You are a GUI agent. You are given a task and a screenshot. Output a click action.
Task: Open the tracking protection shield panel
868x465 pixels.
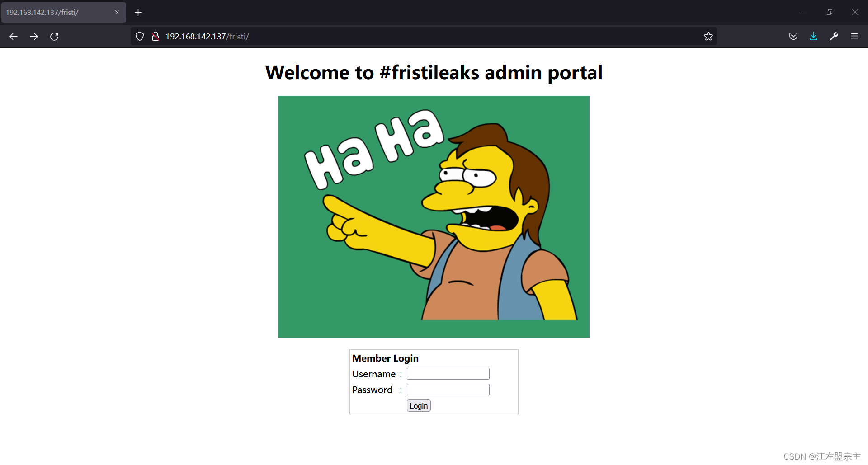(x=140, y=37)
